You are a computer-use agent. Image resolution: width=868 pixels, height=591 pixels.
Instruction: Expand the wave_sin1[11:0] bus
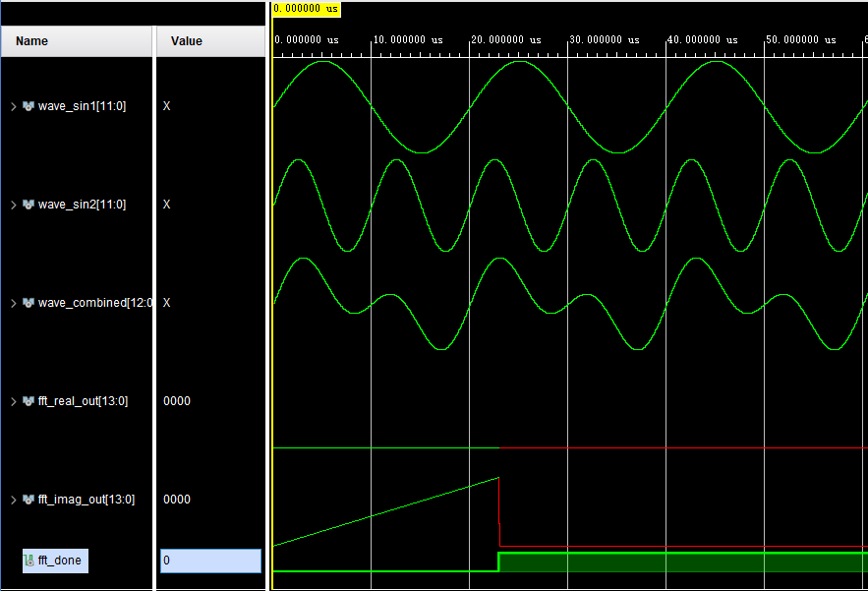[x=14, y=106]
